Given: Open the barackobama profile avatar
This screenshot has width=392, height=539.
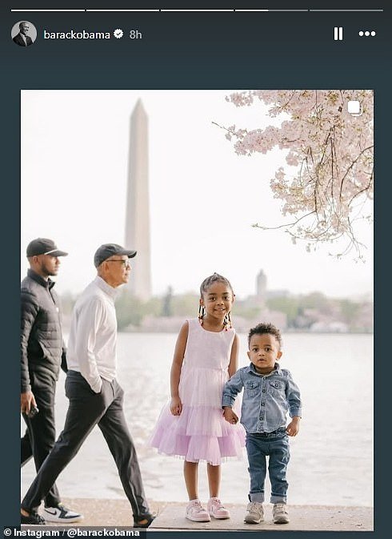Looking at the screenshot, I should [x=24, y=34].
